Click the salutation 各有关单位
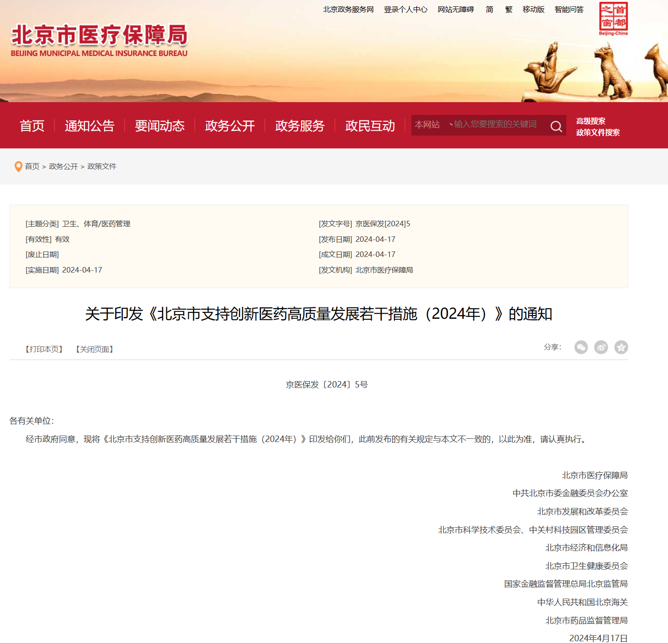This screenshot has height=644, width=668. tap(32, 421)
